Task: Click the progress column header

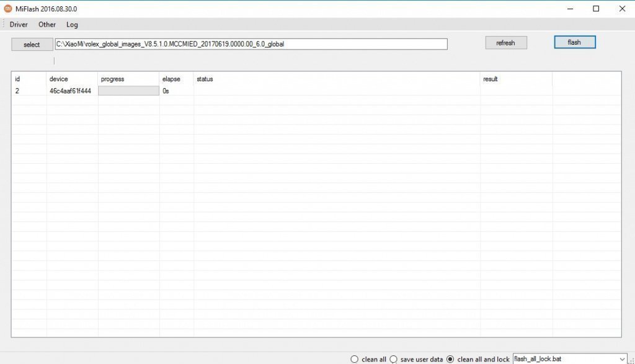Action: (128, 79)
